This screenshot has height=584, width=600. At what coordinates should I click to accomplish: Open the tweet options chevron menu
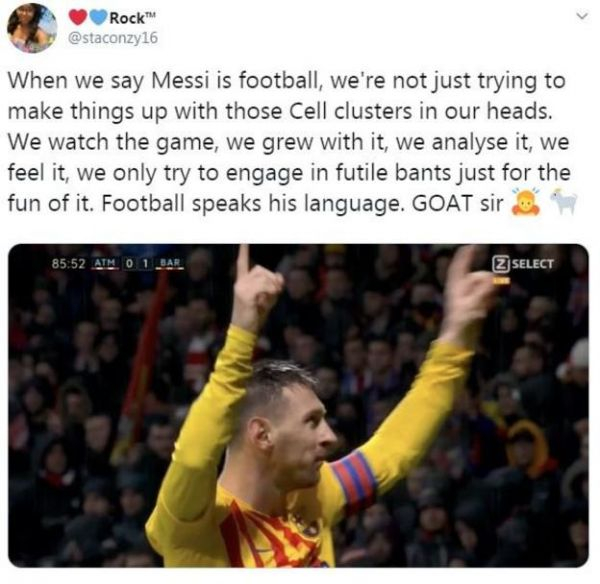(x=582, y=16)
